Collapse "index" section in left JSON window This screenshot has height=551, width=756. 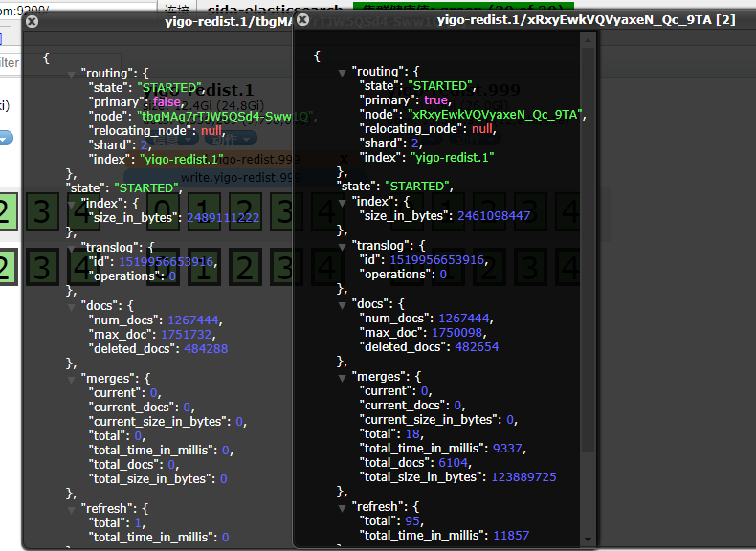(72, 205)
